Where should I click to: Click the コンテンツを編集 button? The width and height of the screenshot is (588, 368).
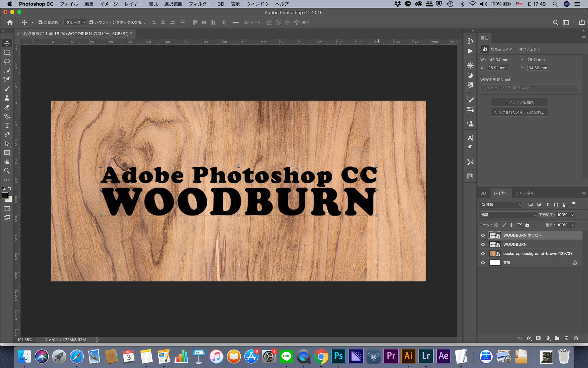[x=519, y=102]
